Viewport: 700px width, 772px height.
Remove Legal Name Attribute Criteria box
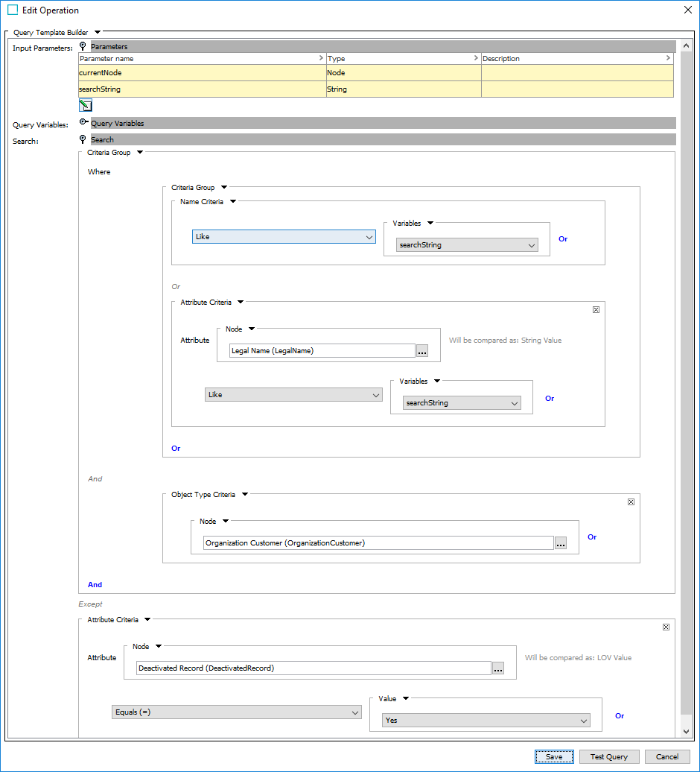(596, 310)
